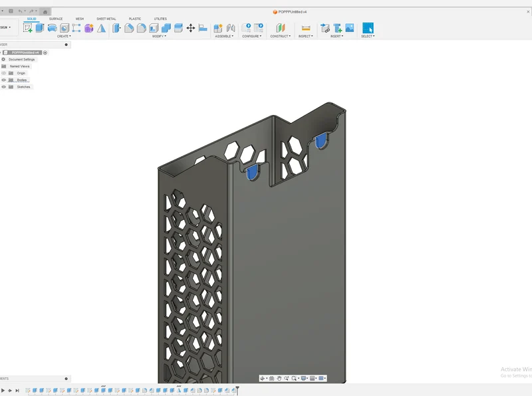This screenshot has height=396, width=532.
Task: Select the Create Sketch tool
Action: point(27,28)
